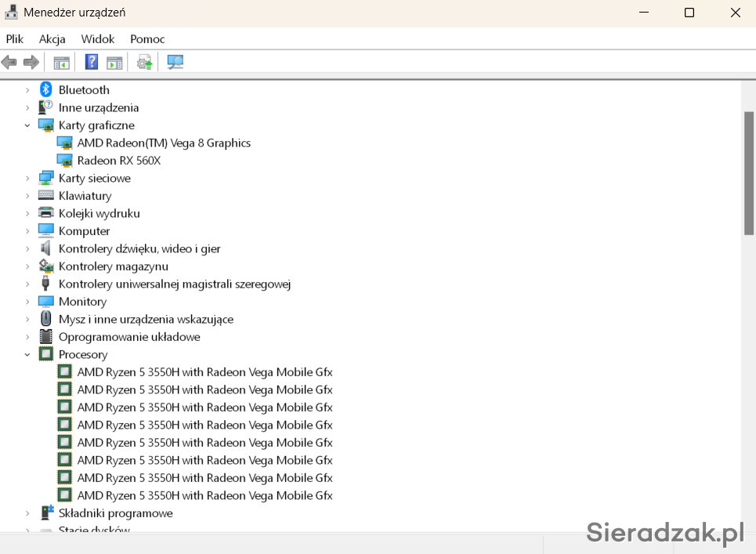Screen dimensions: 756x554
Task: Collapse the Procesory node
Action: coord(27,354)
